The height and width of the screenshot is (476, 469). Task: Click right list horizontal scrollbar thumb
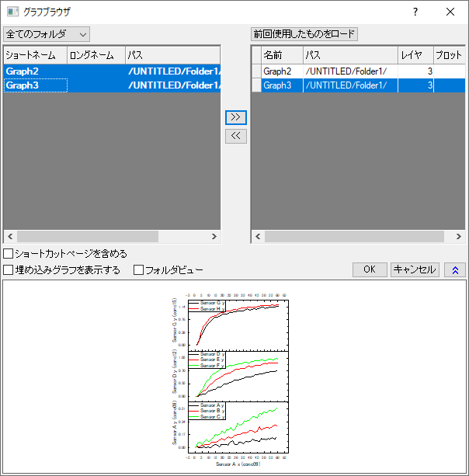point(354,237)
